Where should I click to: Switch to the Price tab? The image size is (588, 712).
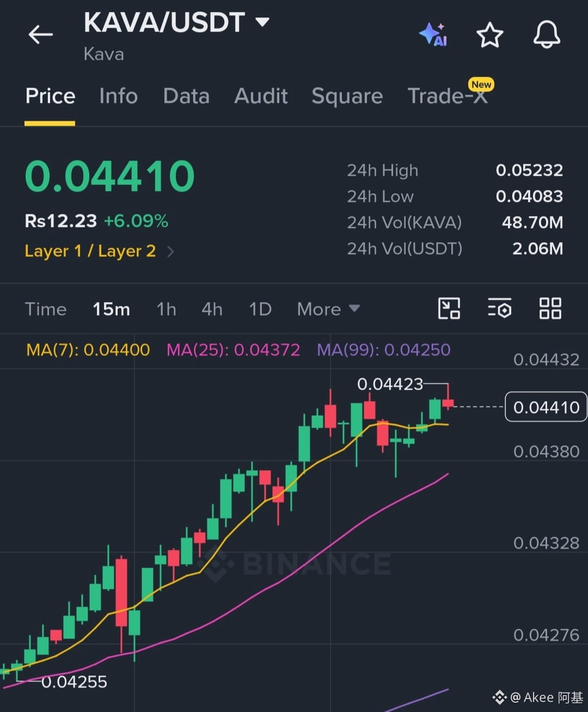[x=50, y=96]
